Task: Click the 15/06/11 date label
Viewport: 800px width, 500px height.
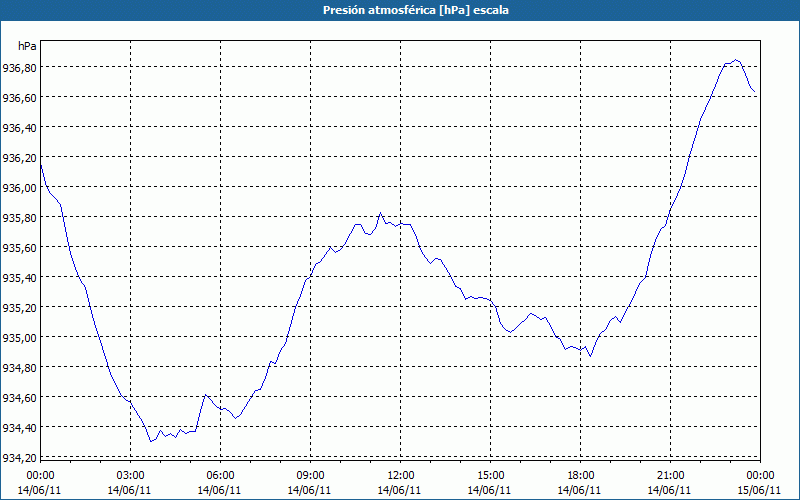Action: pyautogui.click(x=759, y=490)
